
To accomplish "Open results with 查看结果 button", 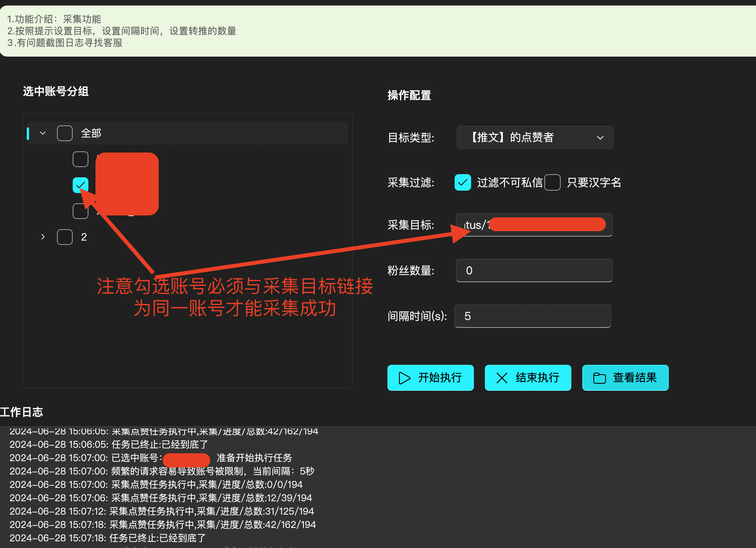I will [x=634, y=378].
